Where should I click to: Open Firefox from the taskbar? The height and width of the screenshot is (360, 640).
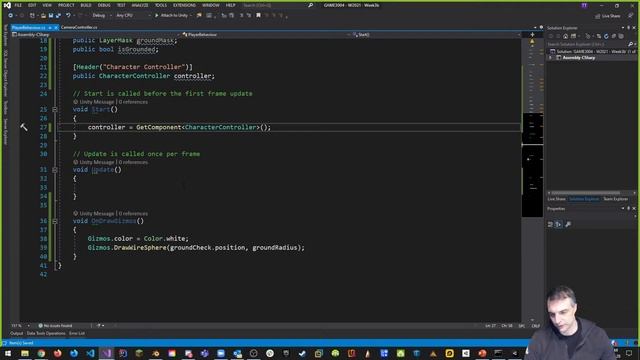pyautogui.click(x=58, y=353)
